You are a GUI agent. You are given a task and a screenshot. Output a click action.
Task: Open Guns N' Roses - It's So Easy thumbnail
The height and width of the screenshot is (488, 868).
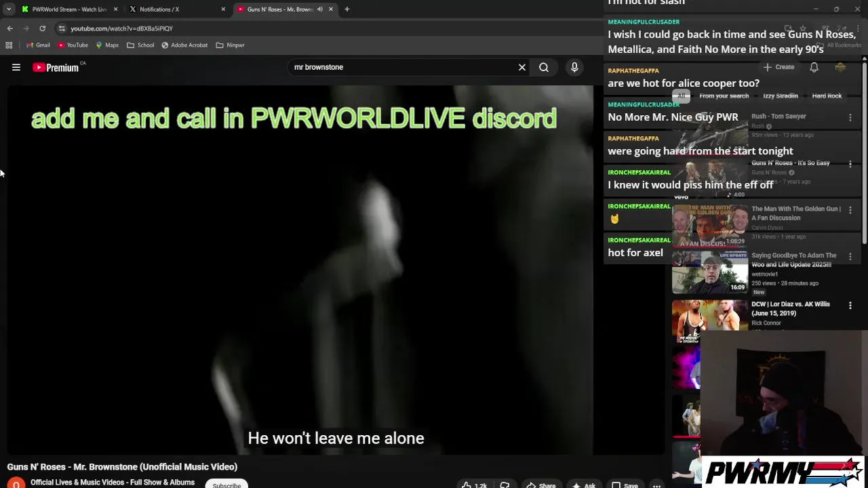[x=710, y=180]
